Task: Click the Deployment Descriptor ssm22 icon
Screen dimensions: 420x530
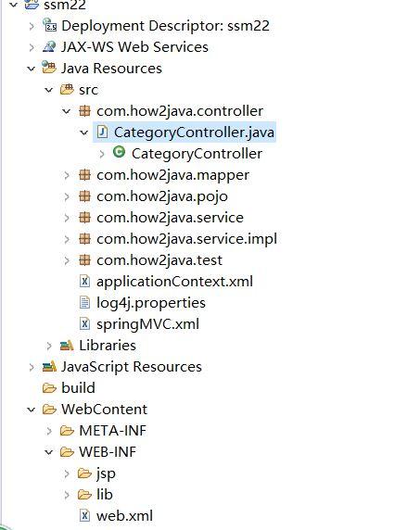Action: click(49, 25)
